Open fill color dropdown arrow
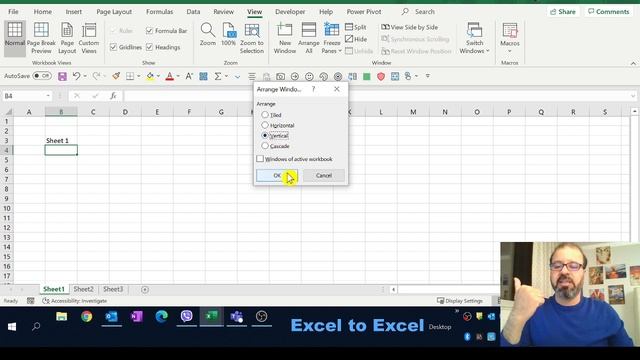This screenshot has width=640, height=360. (158, 76)
